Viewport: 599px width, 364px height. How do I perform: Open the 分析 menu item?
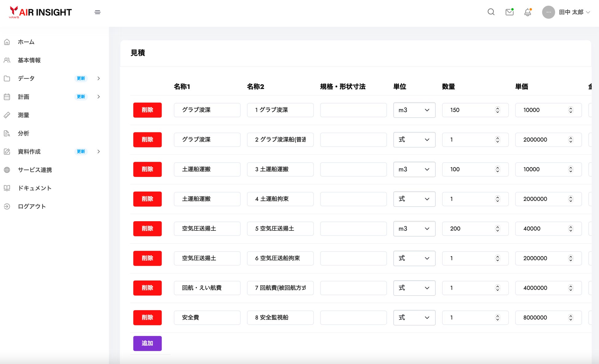tap(23, 133)
